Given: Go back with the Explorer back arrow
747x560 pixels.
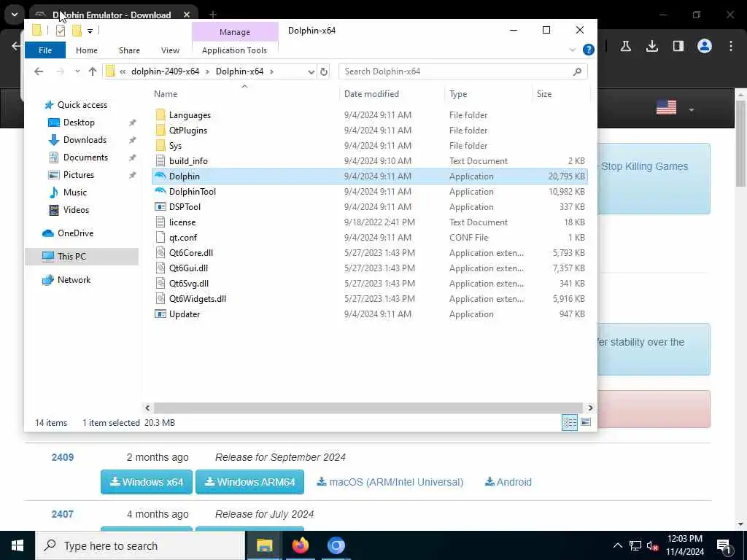Looking at the screenshot, I should (39, 71).
